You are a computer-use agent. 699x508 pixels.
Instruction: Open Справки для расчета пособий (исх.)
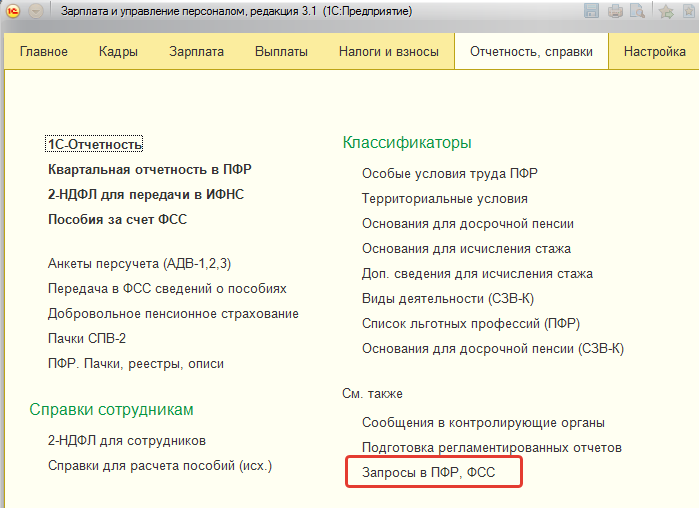click(x=160, y=466)
